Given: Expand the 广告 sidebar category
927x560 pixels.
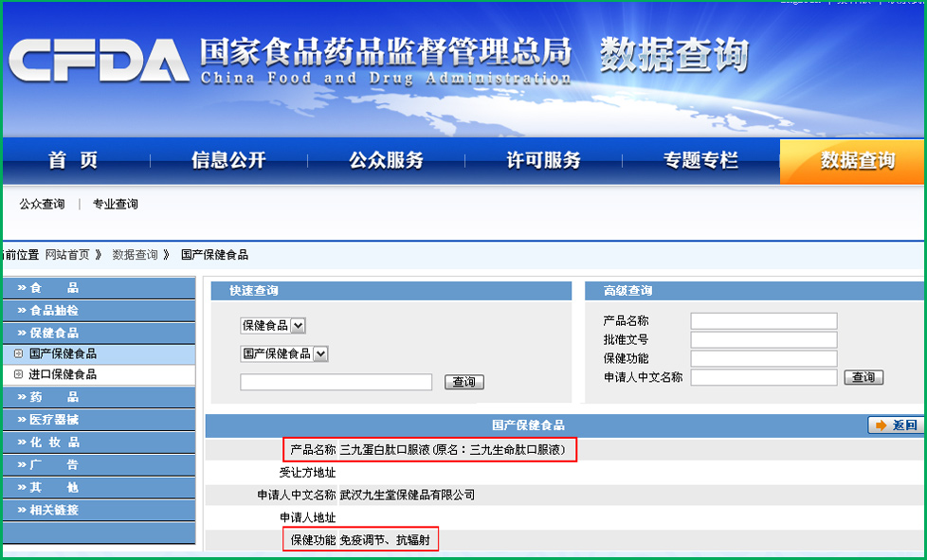Looking at the screenshot, I should click(x=100, y=465).
